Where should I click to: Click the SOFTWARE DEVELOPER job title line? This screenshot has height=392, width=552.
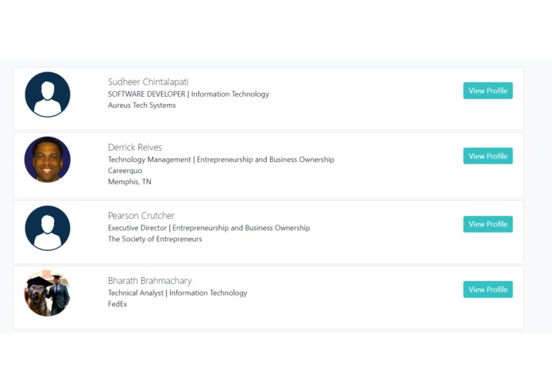188,94
